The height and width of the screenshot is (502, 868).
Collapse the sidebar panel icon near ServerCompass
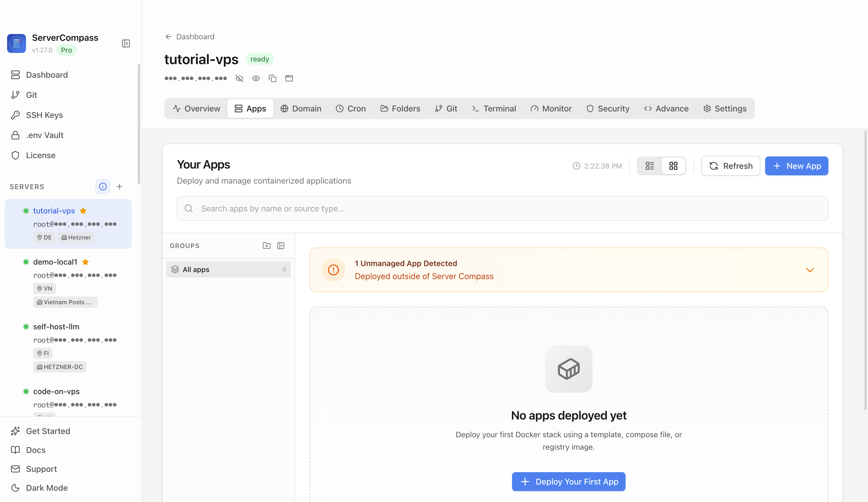point(126,43)
